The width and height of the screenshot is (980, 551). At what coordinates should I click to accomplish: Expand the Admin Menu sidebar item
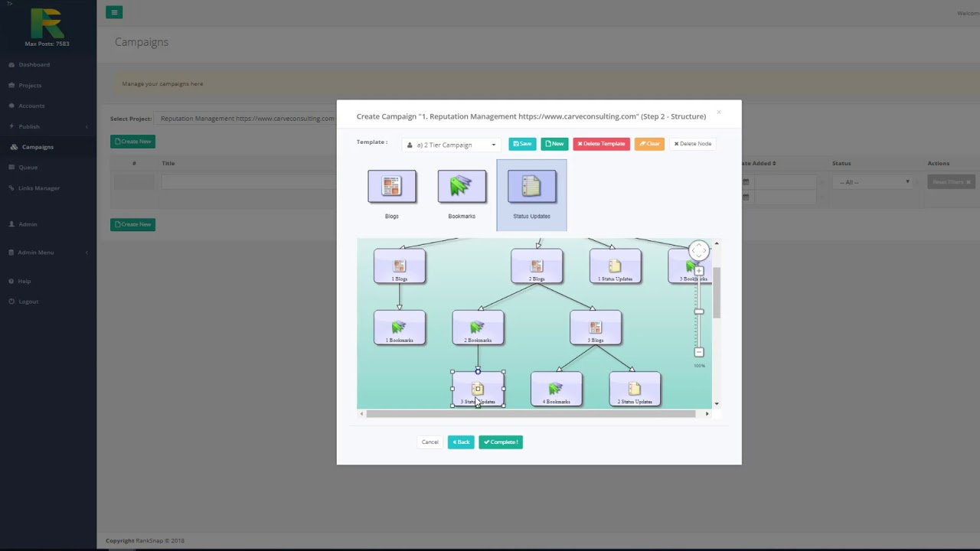(x=35, y=253)
